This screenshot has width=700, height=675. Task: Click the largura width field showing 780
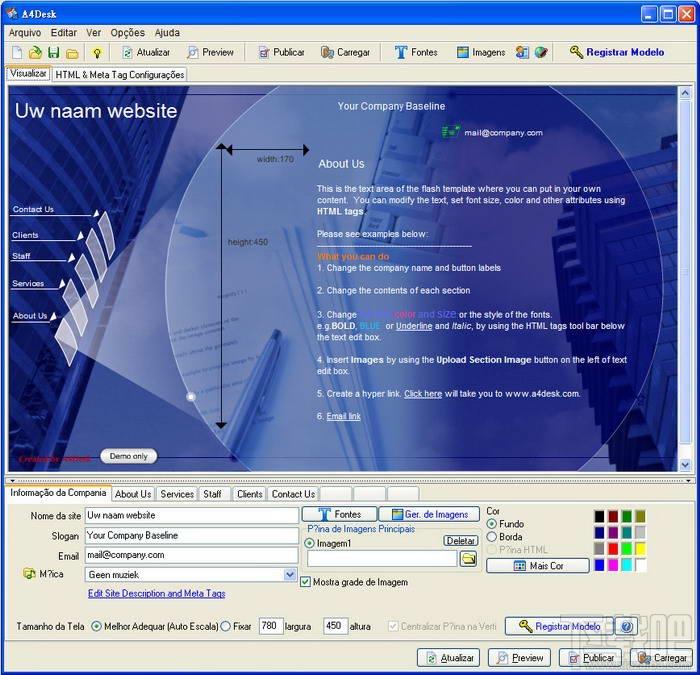271,626
